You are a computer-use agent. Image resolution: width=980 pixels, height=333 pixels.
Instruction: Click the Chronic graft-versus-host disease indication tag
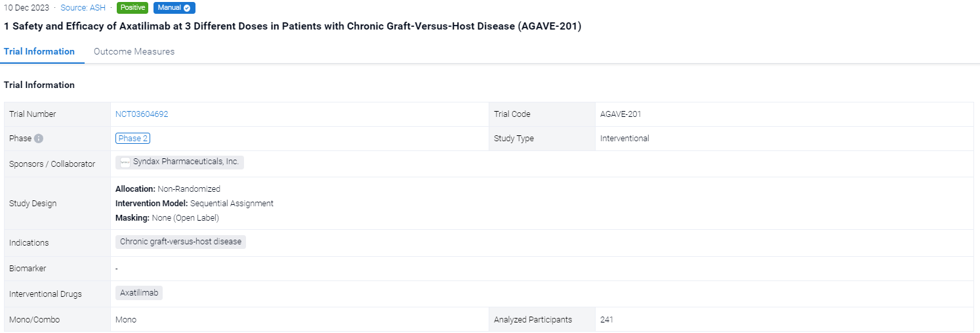[180, 242]
